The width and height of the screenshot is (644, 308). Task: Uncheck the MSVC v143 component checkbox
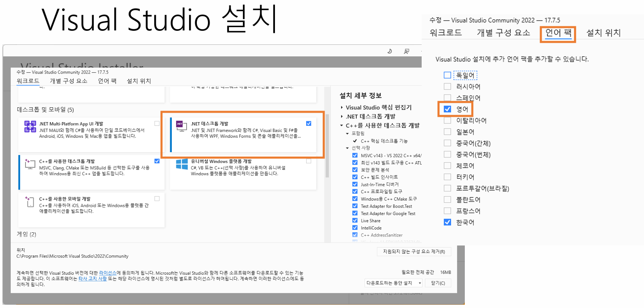(355, 155)
